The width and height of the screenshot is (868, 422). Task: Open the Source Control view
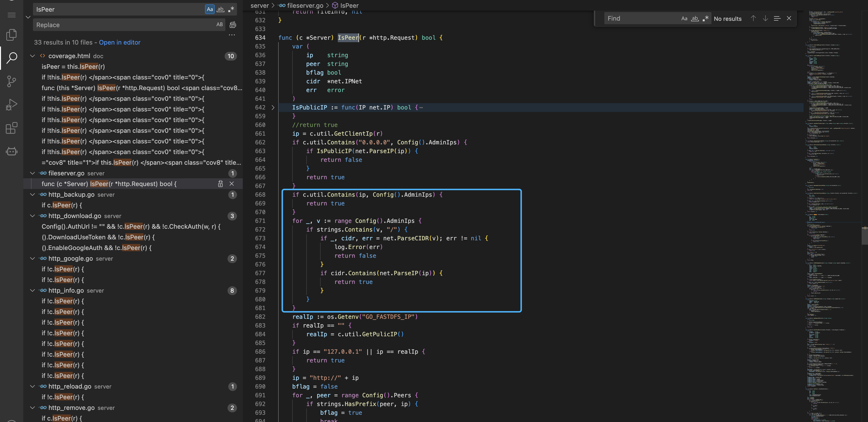point(11,81)
